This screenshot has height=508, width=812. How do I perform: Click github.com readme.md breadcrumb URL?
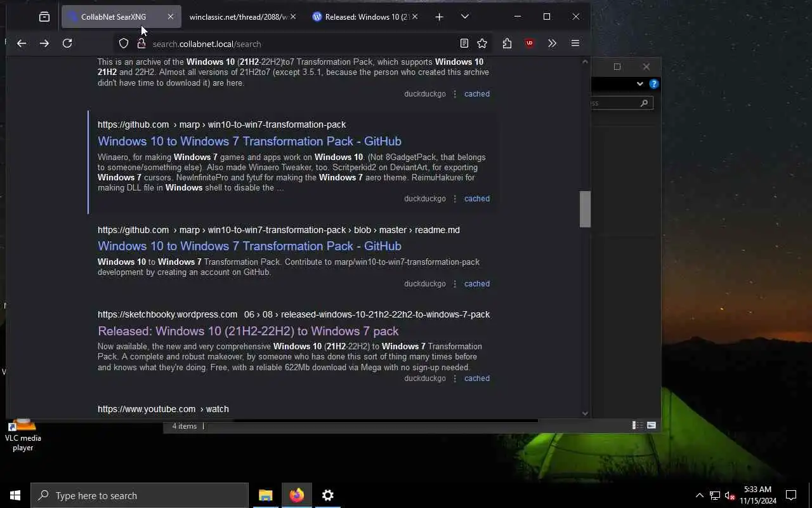pyautogui.click(x=278, y=230)
